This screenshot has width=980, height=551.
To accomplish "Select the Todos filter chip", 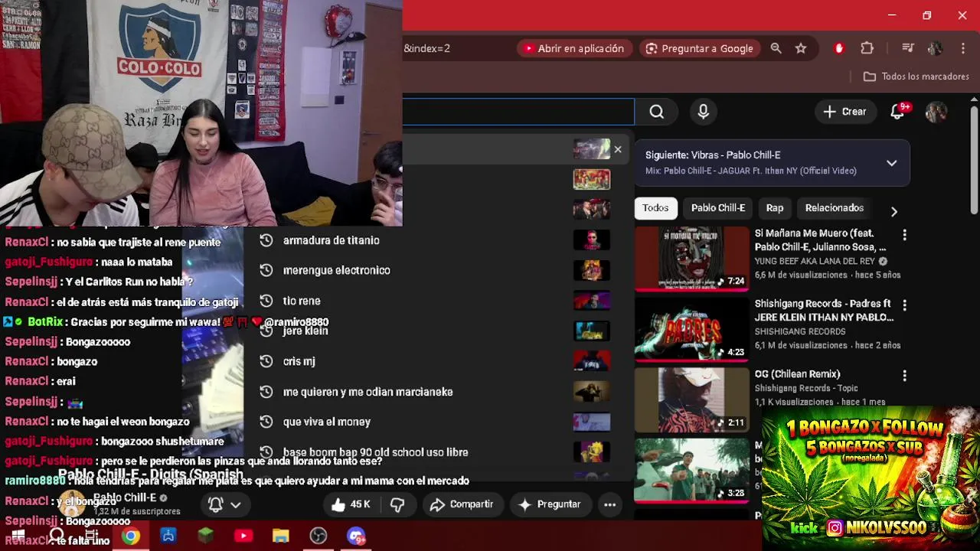I will (655, 208).
